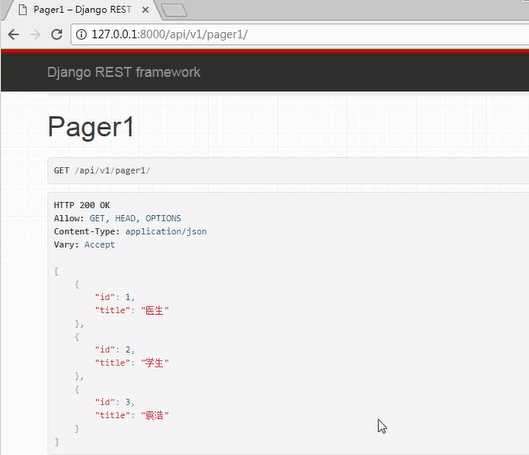This screenshot has height=455, width=529.
Task: Click the title value of id 2
Action: click(x=155, y=363)
